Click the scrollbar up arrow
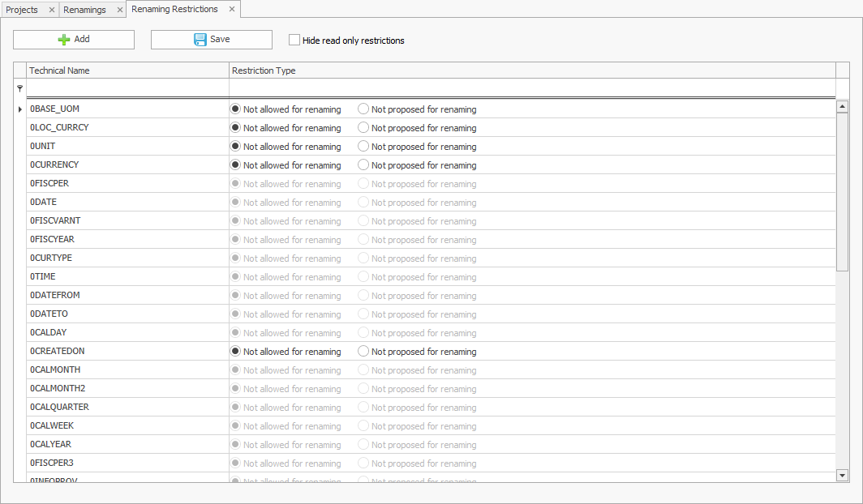Screen dimensions: 863x504 point(842,105)
